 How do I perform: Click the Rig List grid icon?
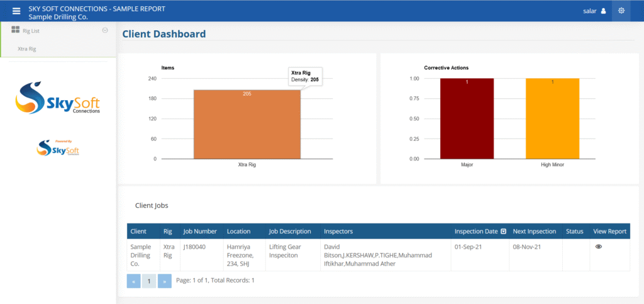click(x=16, y=30)
